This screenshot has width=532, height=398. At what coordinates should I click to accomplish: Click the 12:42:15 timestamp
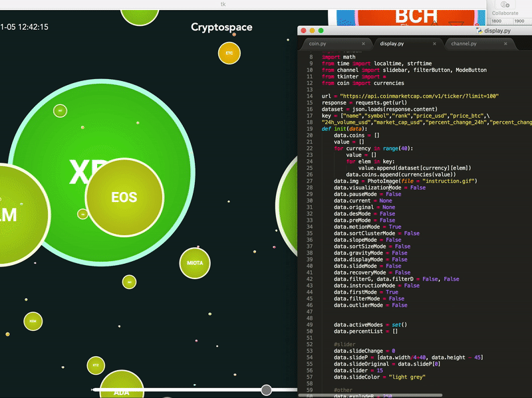tap(33, 27)
